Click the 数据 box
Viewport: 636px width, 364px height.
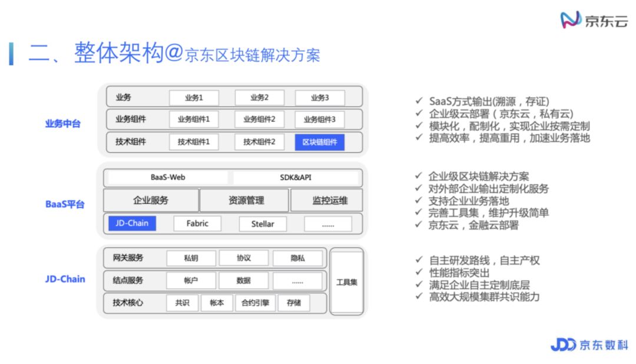coord(244,280)
